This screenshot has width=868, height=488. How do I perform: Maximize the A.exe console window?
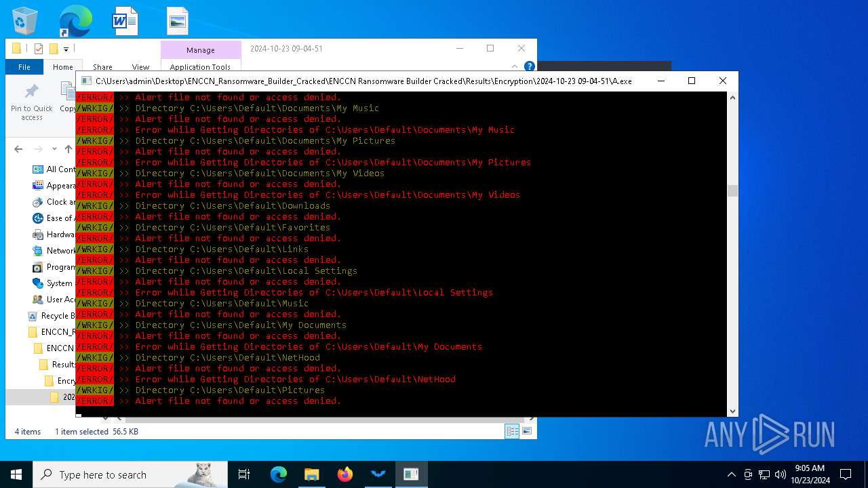pyautogui.click(x=692, y=81)
